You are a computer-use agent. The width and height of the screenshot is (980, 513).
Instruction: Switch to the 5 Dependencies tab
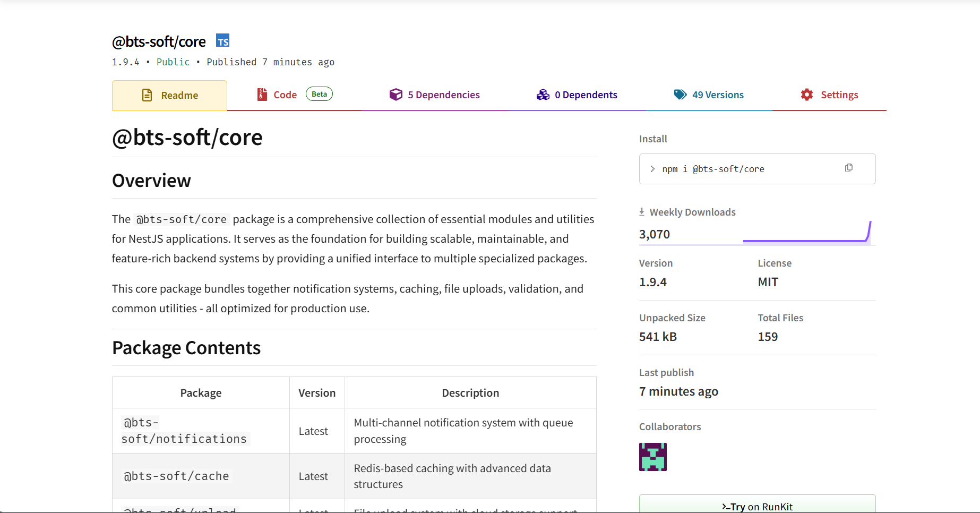(x=443, y=95)
